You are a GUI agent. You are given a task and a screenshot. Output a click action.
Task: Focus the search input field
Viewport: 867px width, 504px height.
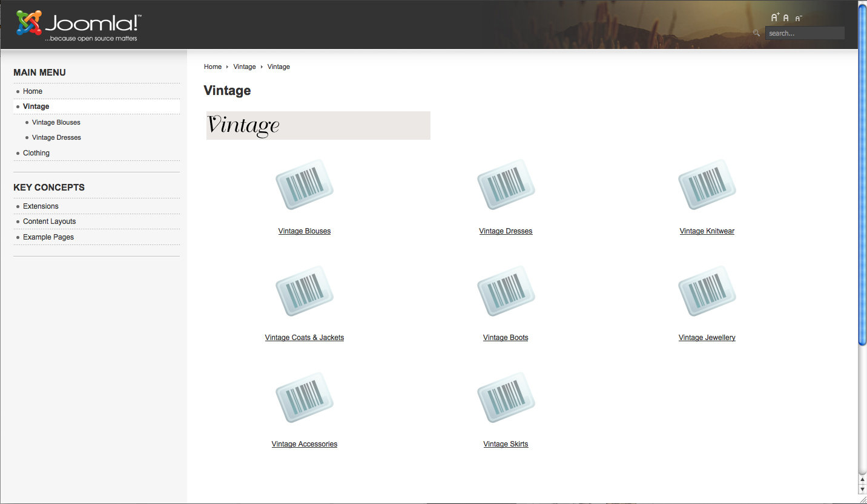tap(805, 33)
